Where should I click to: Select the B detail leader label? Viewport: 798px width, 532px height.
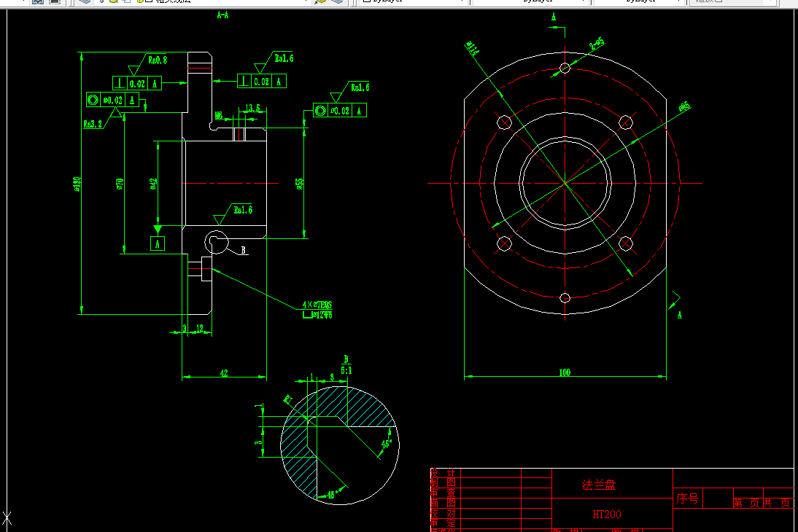point(244,250)
